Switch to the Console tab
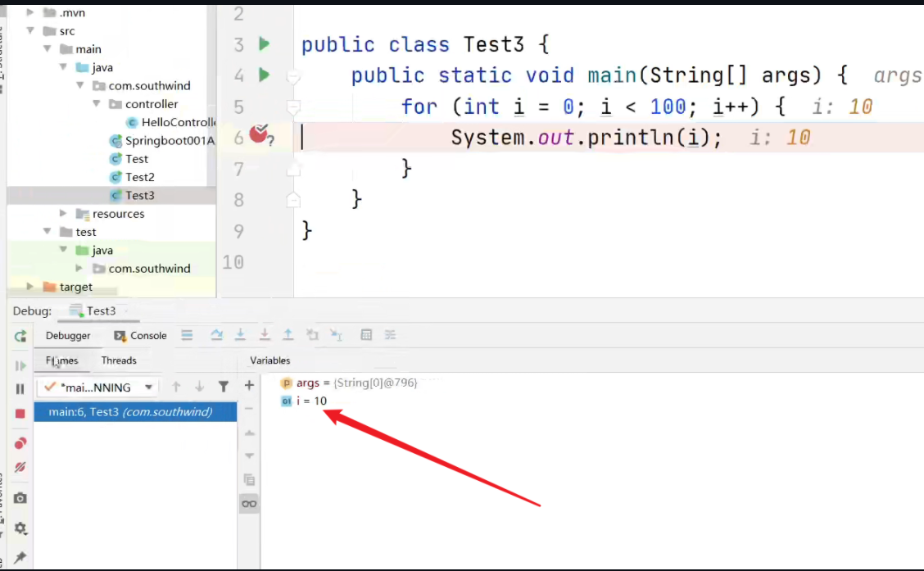 [140, 335]
